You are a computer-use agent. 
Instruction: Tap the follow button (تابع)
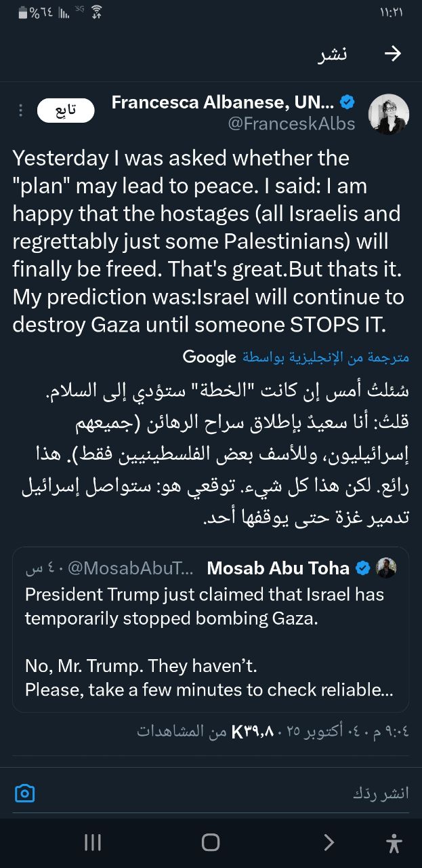tap(65, 111)
